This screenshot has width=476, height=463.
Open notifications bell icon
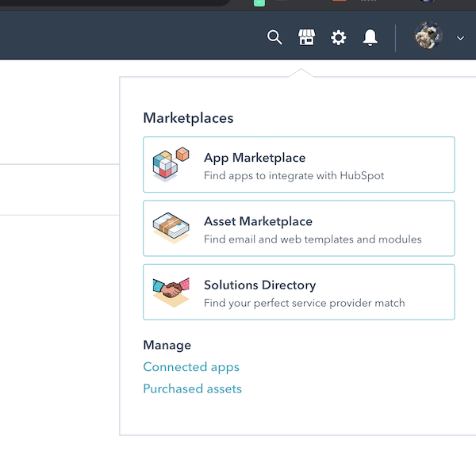370,37
